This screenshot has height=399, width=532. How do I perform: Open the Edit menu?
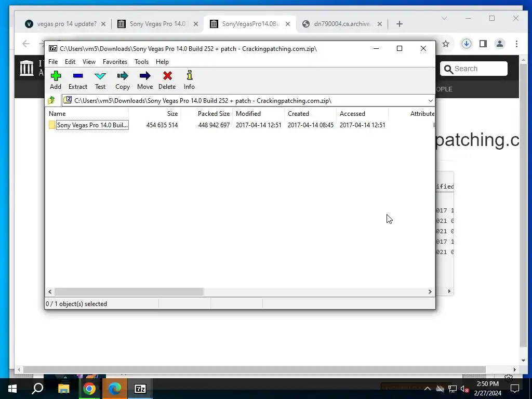(70, 62)
